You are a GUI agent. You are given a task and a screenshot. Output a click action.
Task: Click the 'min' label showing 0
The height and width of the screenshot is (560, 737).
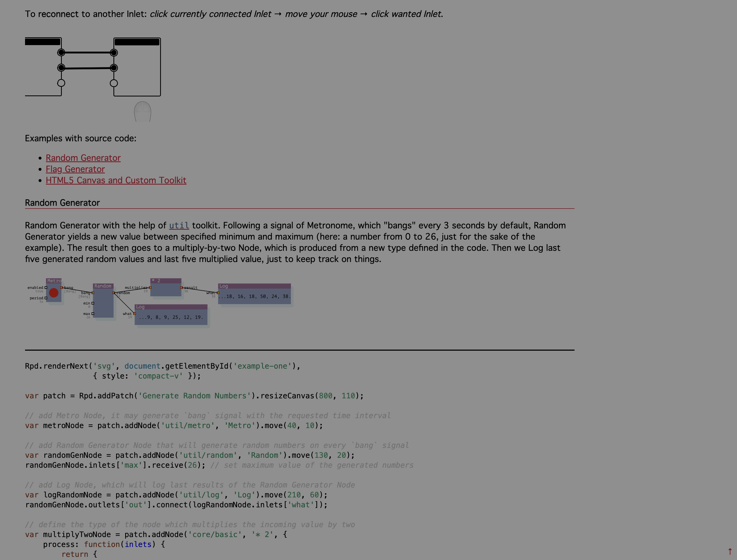87,303
